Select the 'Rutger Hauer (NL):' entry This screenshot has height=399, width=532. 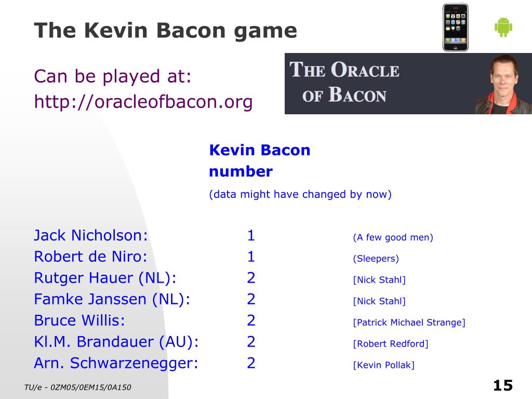coord(105,278)
